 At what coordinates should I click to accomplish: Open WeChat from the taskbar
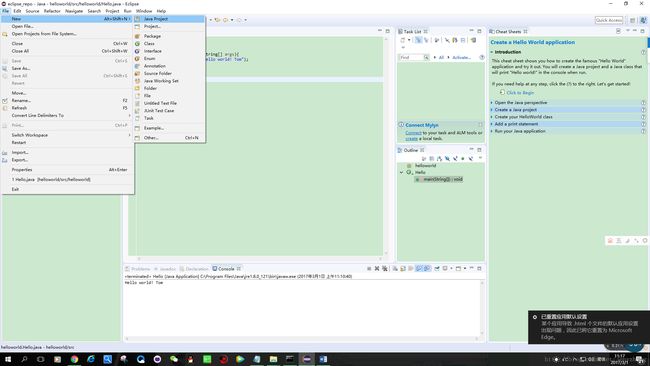click(x=174, y=359)
